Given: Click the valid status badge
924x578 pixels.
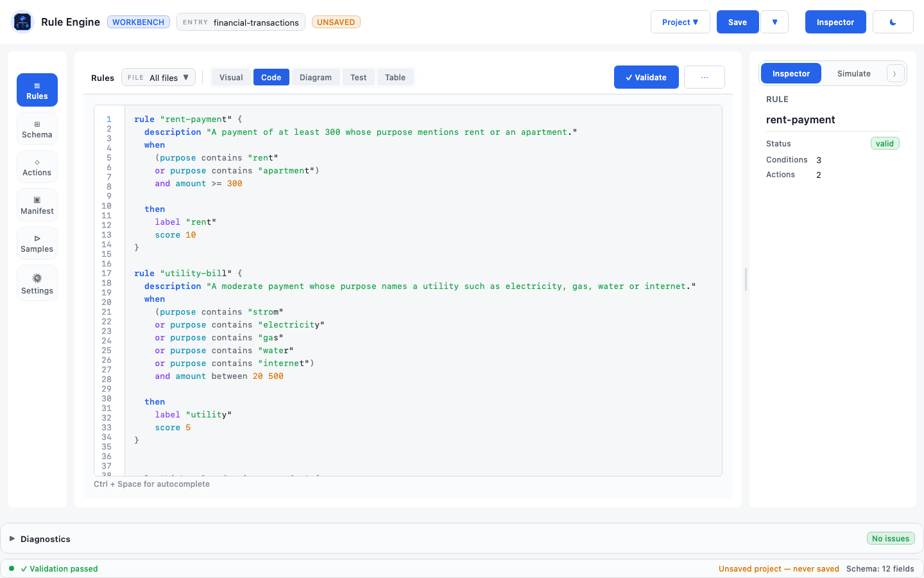Looking at the screenshot, I should click(x=885, y=143).
